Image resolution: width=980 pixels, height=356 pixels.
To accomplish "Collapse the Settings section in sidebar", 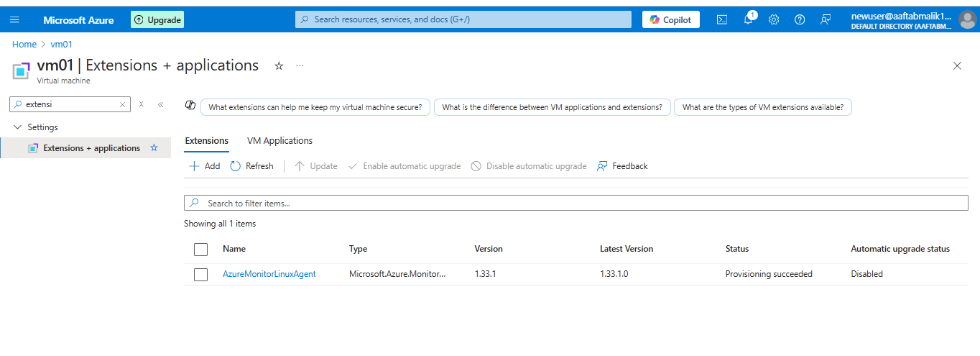I will click(x=18, y=127).
